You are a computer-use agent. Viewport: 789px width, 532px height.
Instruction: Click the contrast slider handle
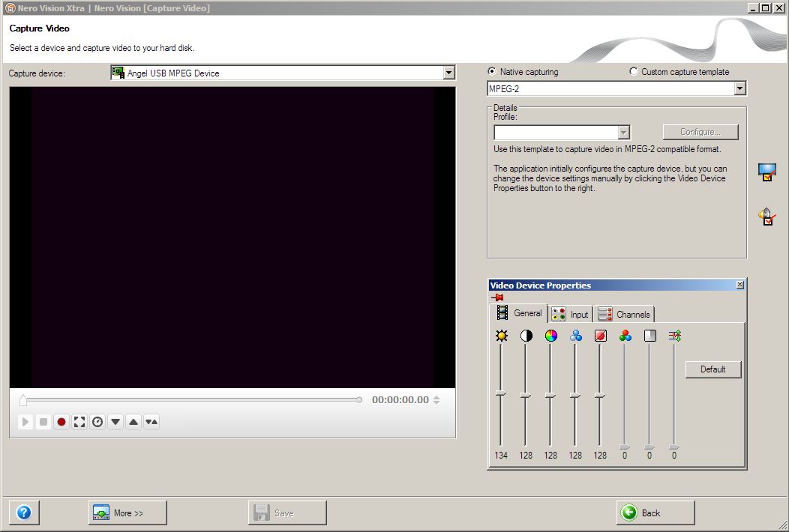coord(525,396)
